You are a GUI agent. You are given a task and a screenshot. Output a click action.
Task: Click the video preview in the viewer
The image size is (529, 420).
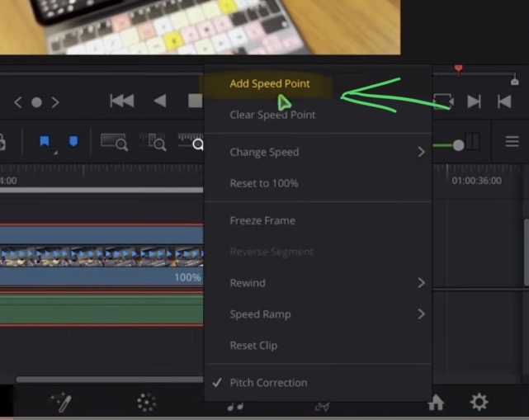(x=200, y=27)
